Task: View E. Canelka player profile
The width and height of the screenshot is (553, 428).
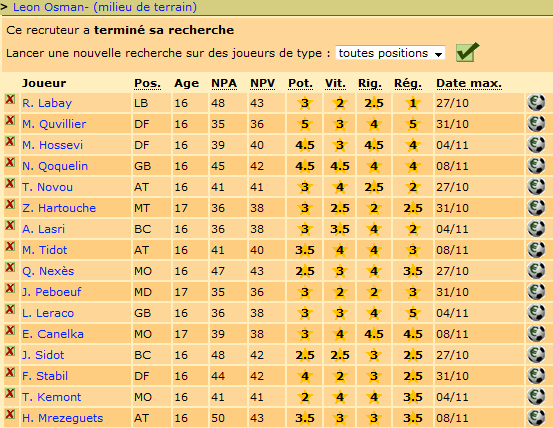Action: tap(53, 334)
